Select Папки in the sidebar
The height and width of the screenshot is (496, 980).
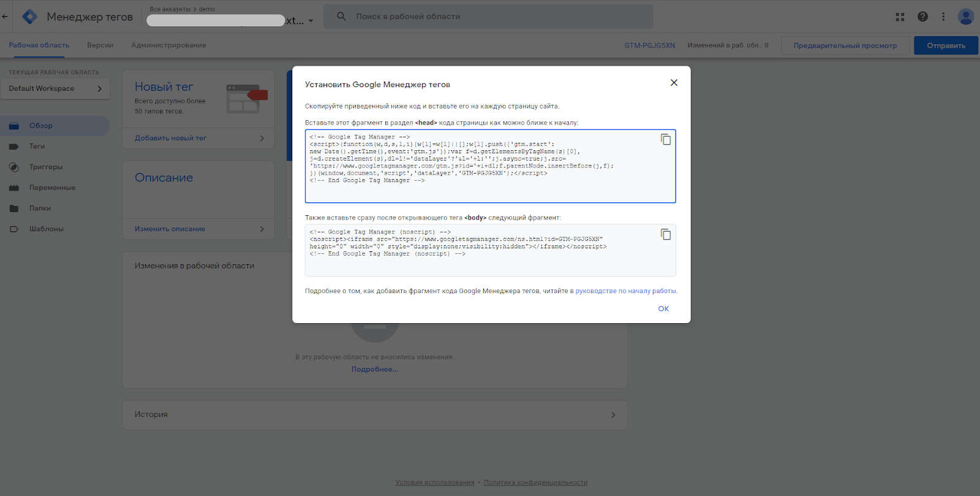coord(55,208)
